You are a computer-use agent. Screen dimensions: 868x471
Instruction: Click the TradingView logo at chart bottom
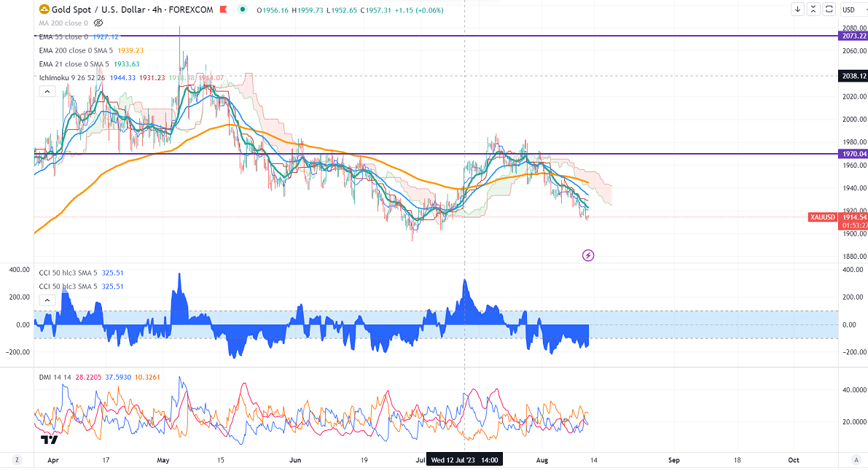pos(49,440)
